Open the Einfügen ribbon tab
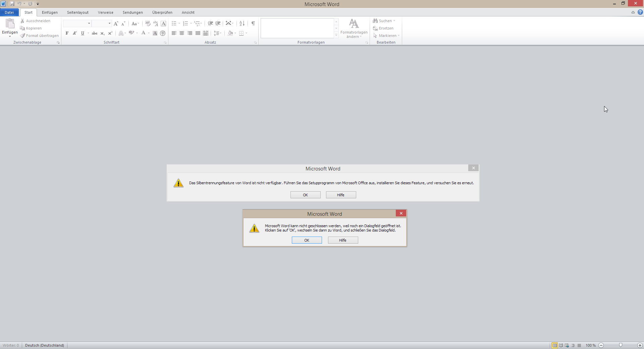 [50, 12]
